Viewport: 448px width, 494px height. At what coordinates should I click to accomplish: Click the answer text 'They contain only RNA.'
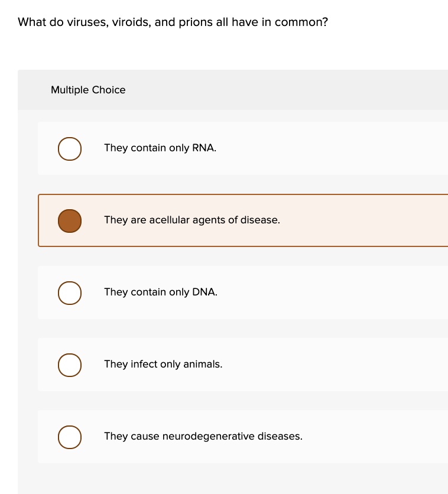[x=160, y=148]
